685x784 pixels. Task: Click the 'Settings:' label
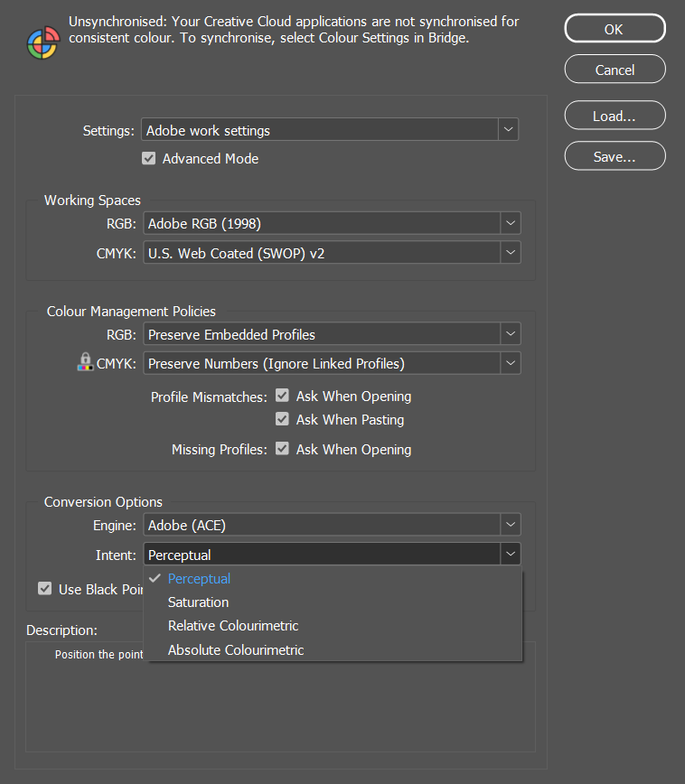coord(108,130)
